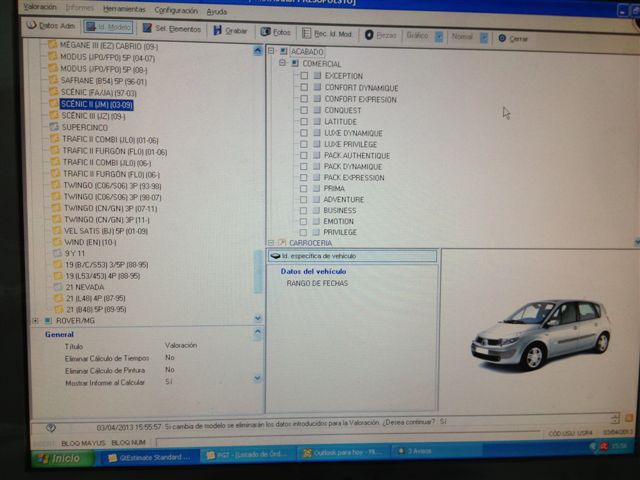Expand the ROVER/MG brand node
The image size is (640, 480).
click(36, 320)
